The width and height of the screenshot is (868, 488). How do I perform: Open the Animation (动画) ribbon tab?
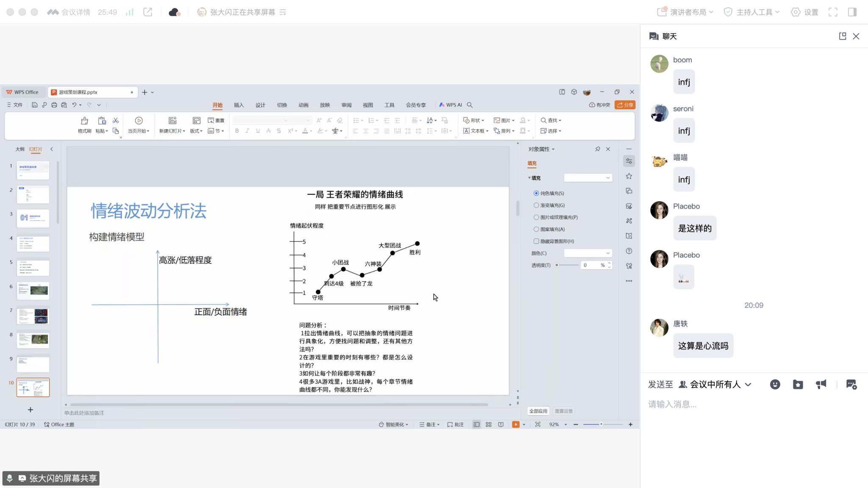[x=303, y=105]
